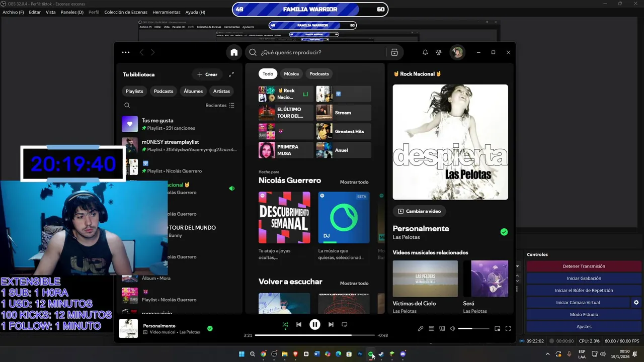Image resolution: width=644 pixels, height=362 pixels.
Task: Adjust the Spotify volume slider
Action: click(x=473, y=329)
